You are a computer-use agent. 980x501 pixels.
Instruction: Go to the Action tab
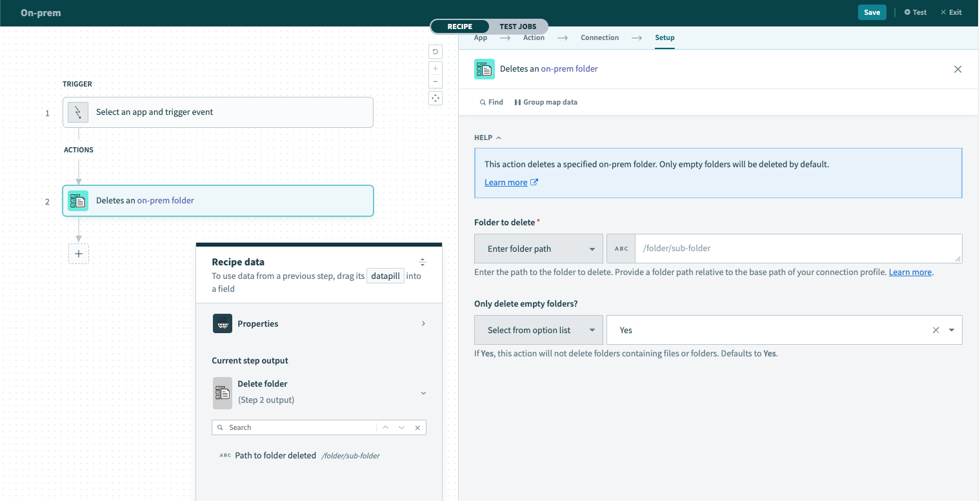point(534,37)
